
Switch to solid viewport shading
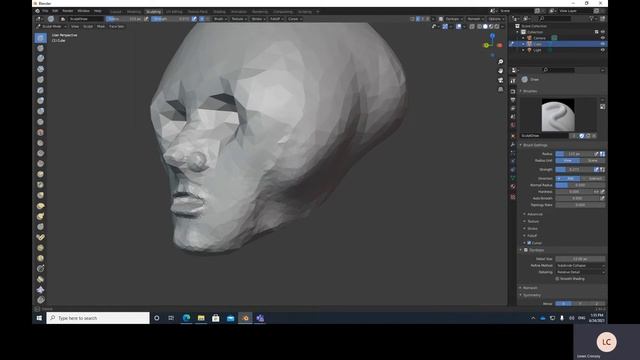[485, 27]
